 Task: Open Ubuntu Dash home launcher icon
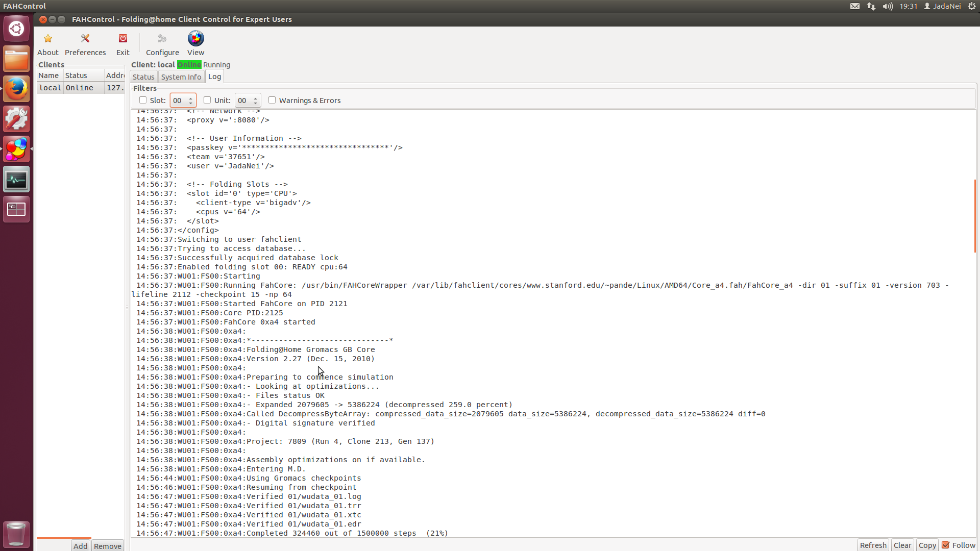(16, 29)
